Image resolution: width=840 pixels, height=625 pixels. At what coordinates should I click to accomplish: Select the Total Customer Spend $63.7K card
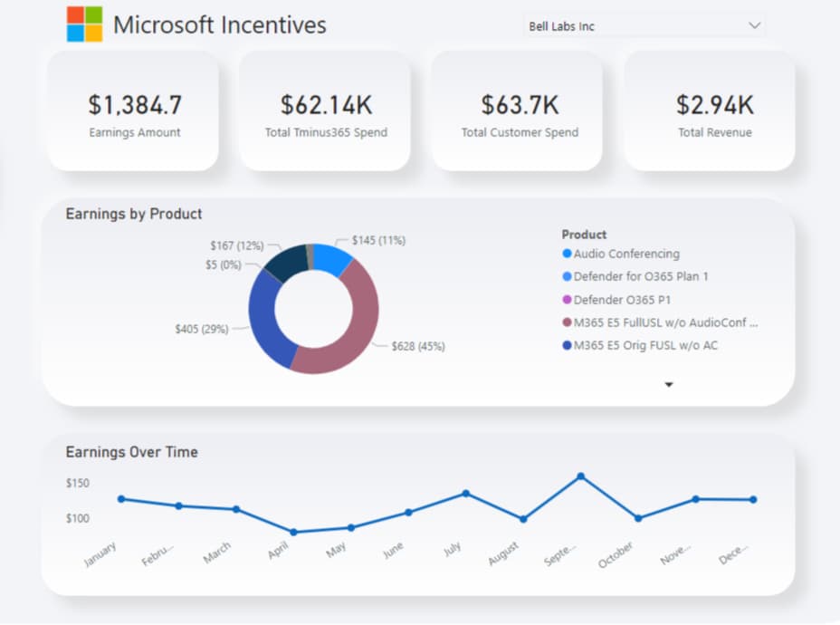(518, 111)
